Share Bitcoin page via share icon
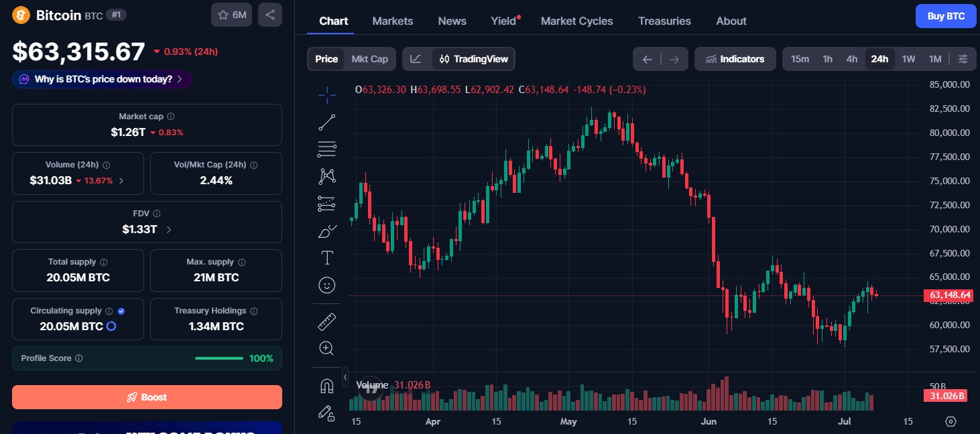The height and width of the screenshot is (434, 980). point(270,15)
